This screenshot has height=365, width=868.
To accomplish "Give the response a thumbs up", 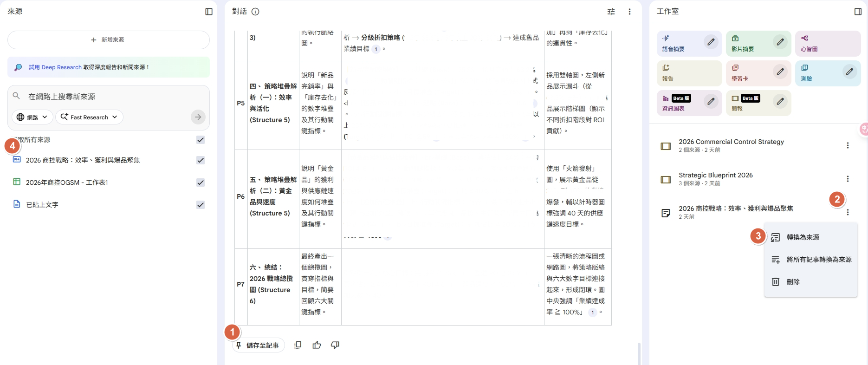I will click(x=317, y=345).
